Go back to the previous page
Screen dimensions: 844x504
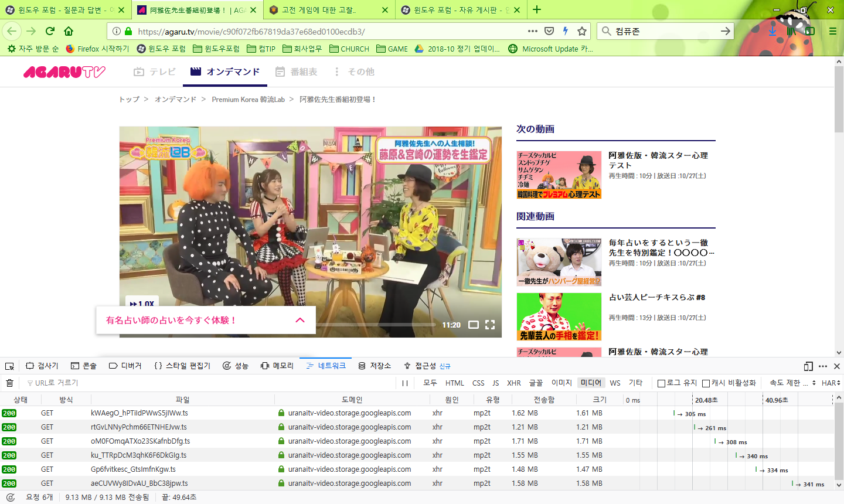pos(12,31)
